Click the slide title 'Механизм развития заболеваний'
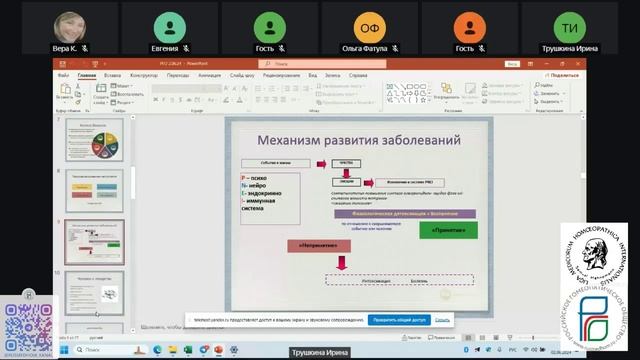The image size is (640, 360). pos(359,140)
